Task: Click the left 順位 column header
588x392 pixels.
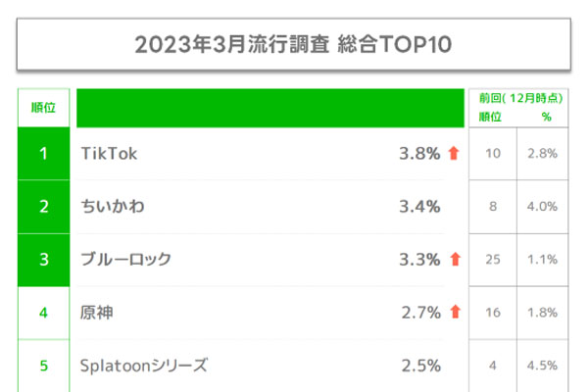Action: point(44,108)
